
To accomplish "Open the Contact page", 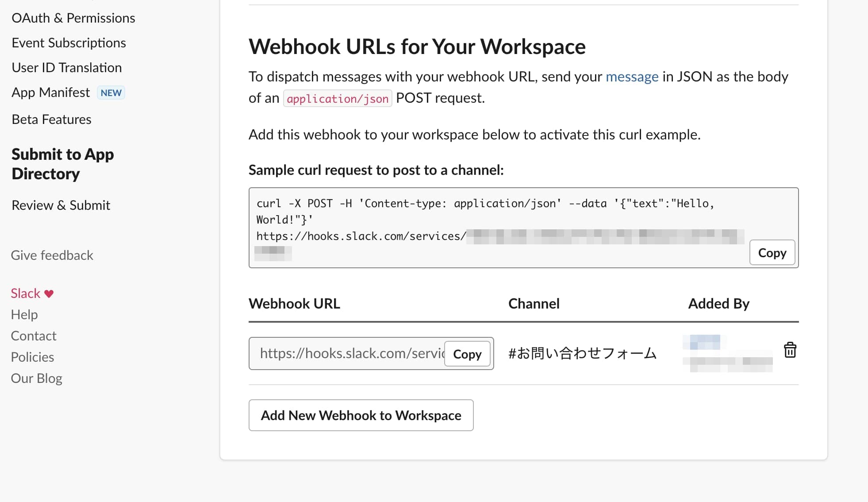I will pos(34,336).
